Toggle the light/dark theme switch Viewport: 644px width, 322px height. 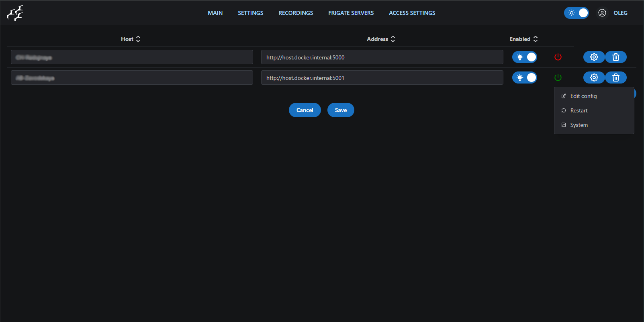tap(576, 13)
